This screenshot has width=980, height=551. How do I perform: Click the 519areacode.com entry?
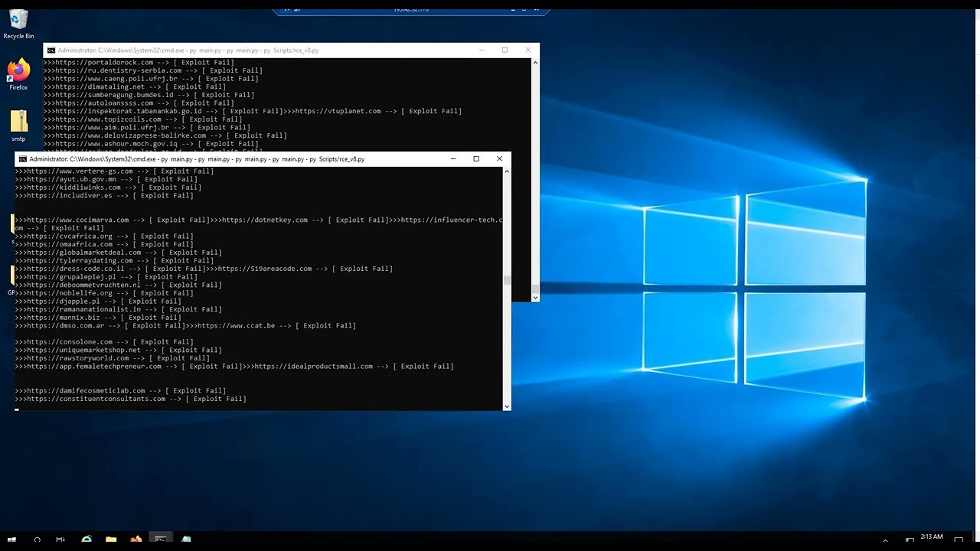(299, 269)
